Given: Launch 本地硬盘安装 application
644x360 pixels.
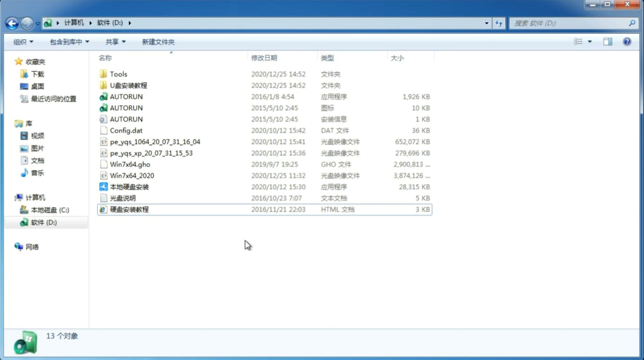Looking at the screenshot, I should point(129,187).
